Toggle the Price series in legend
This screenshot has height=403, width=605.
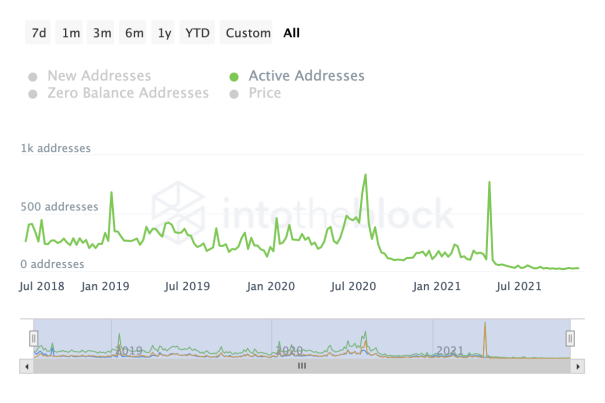click(264, 93)
